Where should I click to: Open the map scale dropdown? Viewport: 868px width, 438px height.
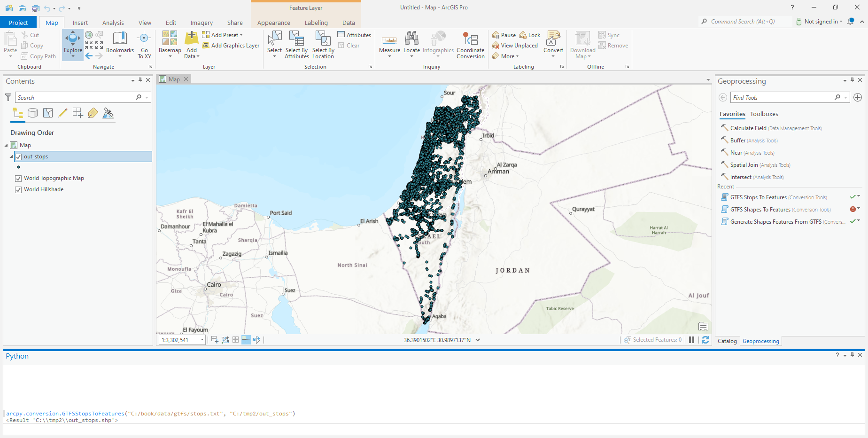[x=202, y=340]
